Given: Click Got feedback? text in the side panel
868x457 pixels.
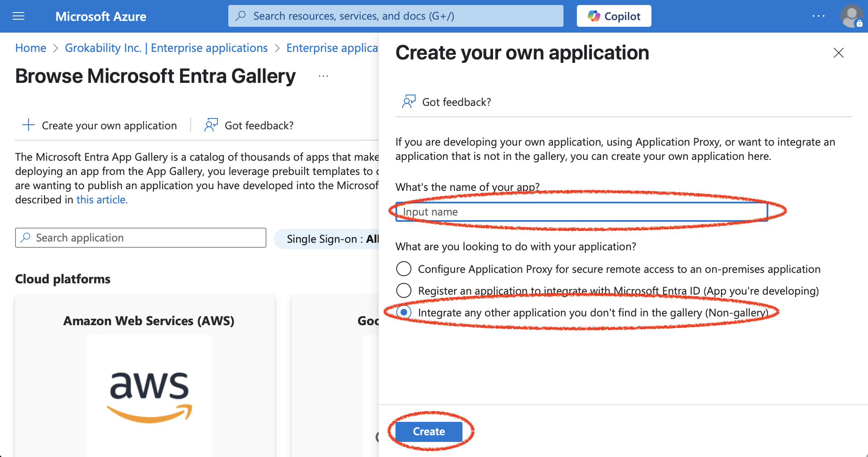Looking at the screenshot, I should 456,102.
